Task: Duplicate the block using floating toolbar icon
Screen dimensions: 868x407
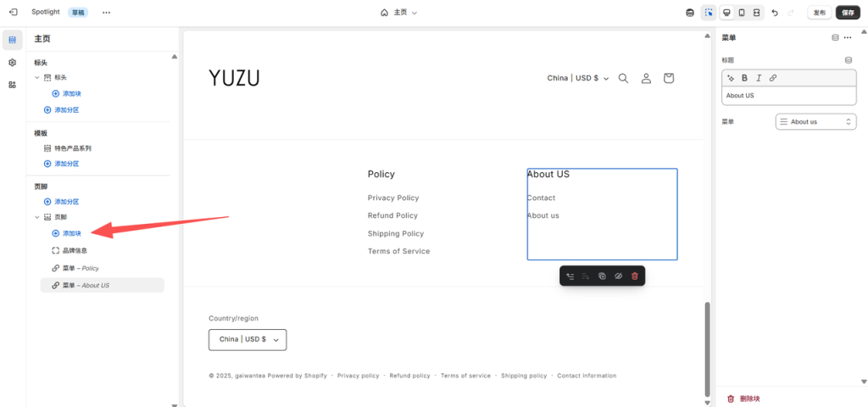Action: pyautogui.click(x=602, y=276)
